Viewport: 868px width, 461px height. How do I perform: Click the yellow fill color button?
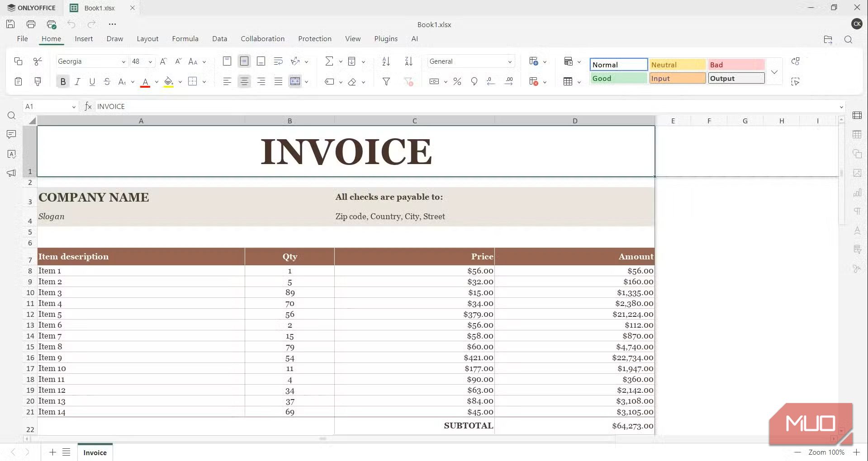tap(169, 82)
